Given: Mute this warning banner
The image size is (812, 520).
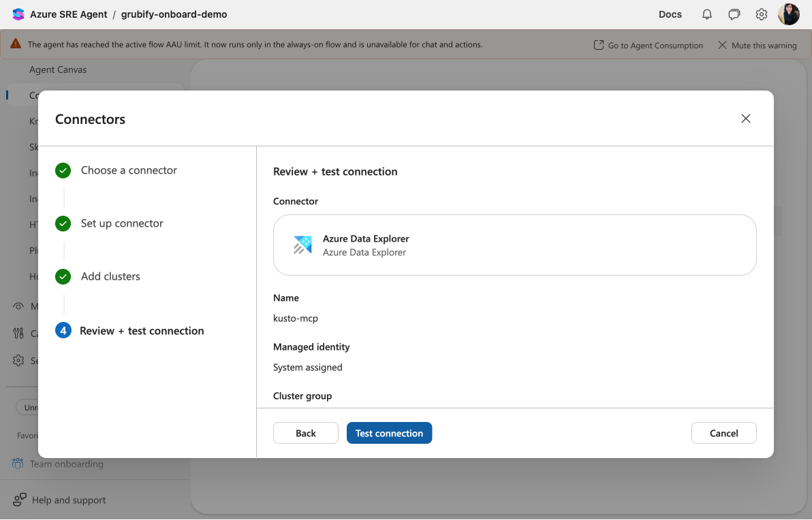Looking at the screenshot, I should [x=757, y=45].
